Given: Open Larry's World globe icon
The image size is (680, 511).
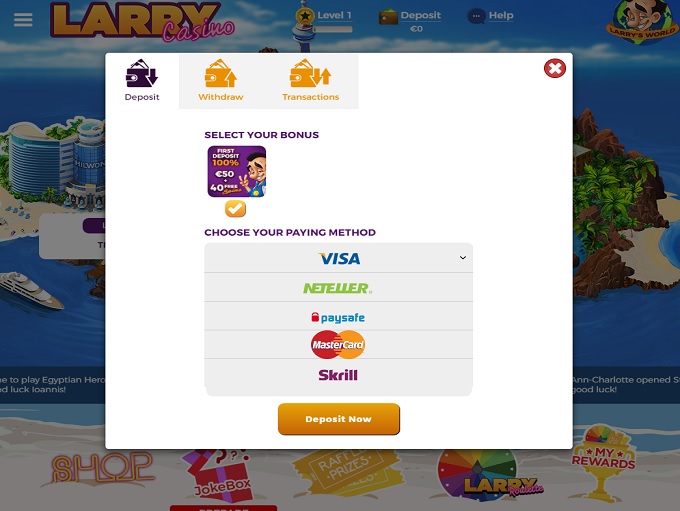Looking at the screenshot, I should tap(642, 21).
